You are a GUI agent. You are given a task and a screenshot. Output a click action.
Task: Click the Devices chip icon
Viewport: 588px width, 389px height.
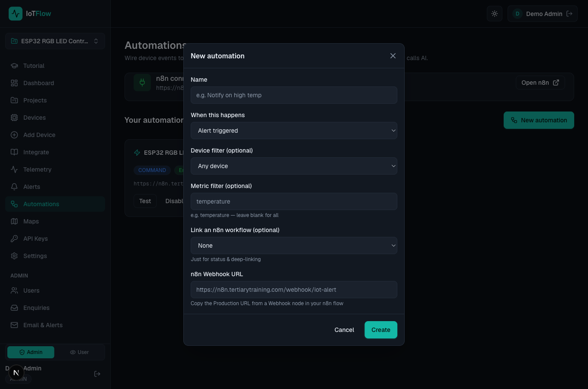pyautogui.click(x=14, y=118)
